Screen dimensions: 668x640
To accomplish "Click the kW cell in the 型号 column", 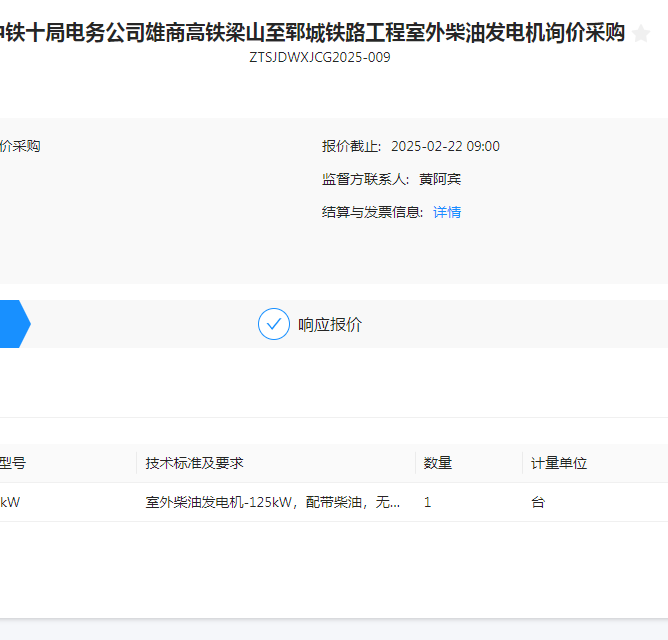I will tap(10, 502).
